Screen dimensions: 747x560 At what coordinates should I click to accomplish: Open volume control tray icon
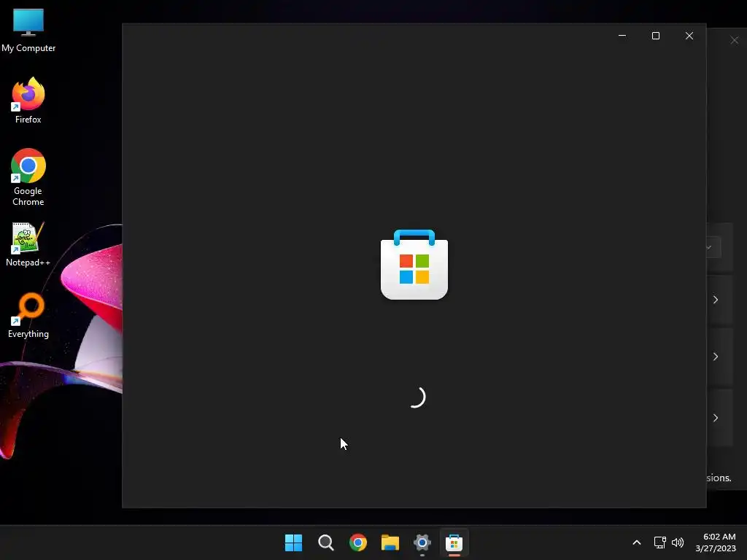point(678,542)
